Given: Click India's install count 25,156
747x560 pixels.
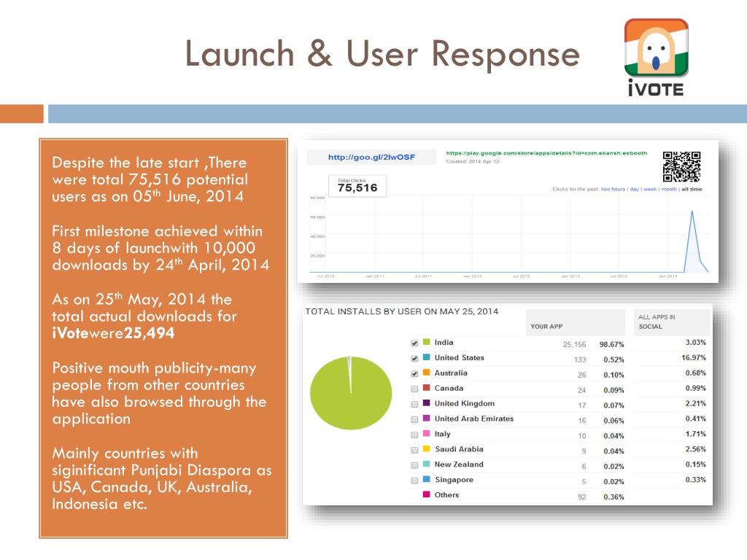Looking at the screenshot, I should point(574,344).
